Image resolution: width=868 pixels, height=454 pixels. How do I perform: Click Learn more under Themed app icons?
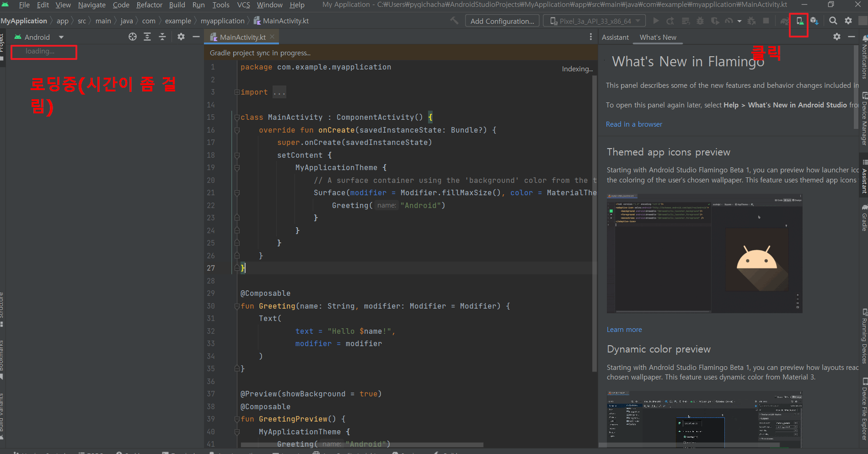pyautogui.click(x=624, y=329)
